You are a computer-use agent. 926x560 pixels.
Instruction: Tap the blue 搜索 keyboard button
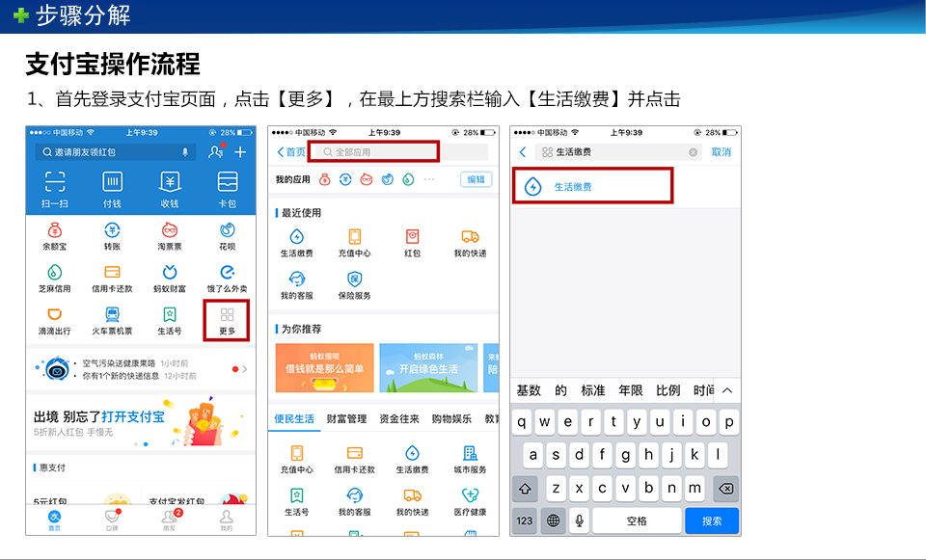[712, 521]
